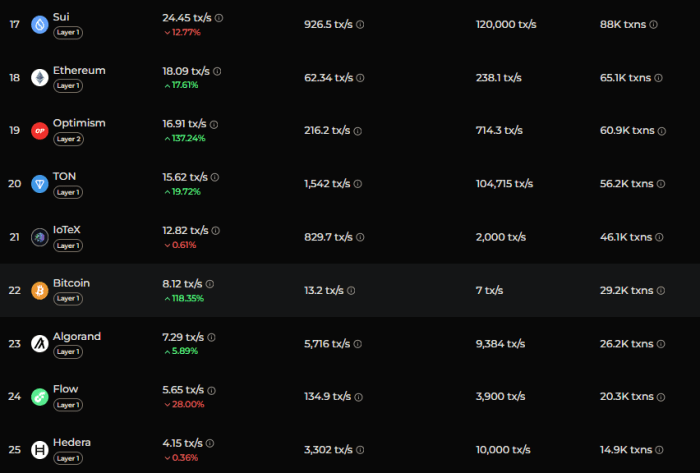This screenshot has width=700, height=473.
Task: Open the Hedera chain name link
Action: tap(71, 442)
